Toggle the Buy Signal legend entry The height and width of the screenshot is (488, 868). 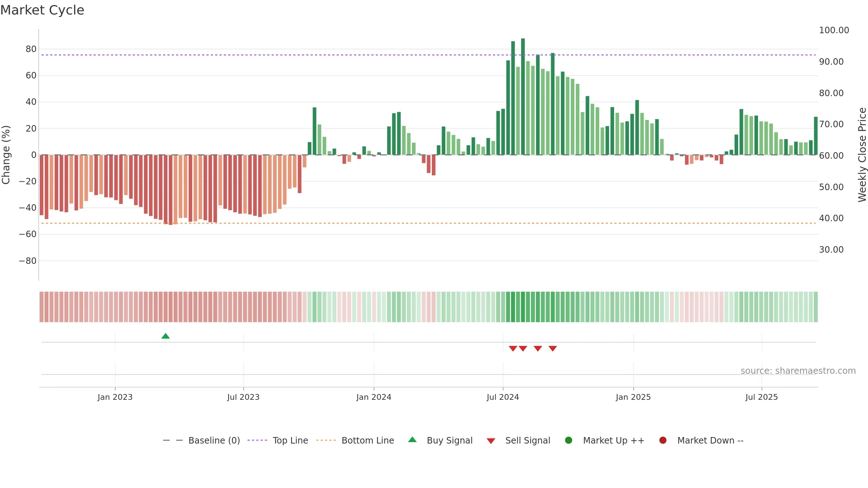click(x=440, y=440)
